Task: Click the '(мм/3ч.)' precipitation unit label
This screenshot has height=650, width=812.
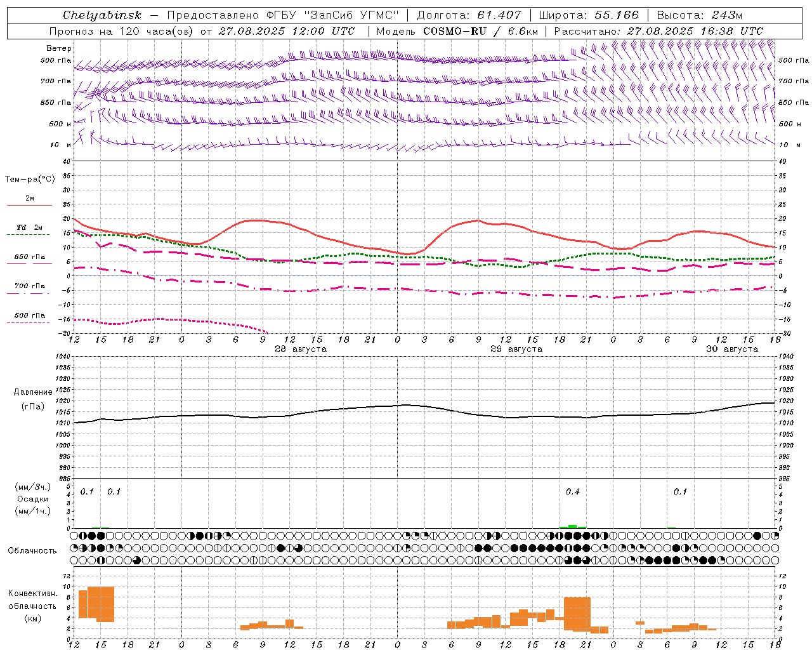Action: pos(32,487)
